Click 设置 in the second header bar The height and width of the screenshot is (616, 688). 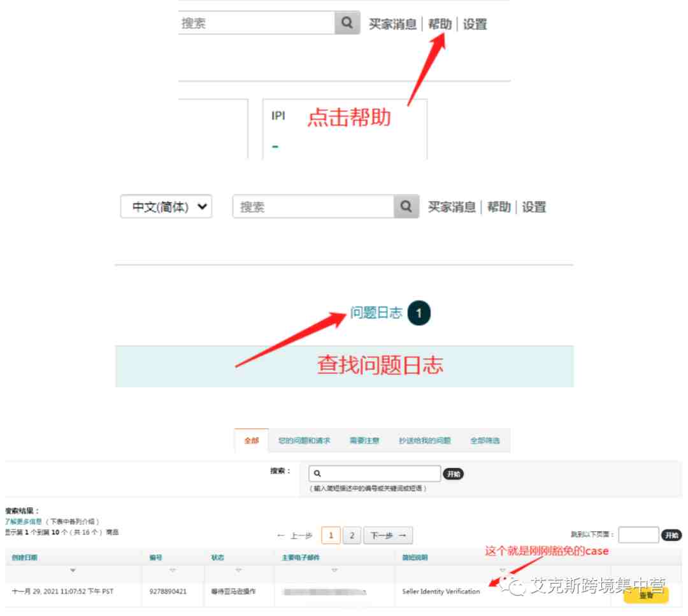[534, 207]
